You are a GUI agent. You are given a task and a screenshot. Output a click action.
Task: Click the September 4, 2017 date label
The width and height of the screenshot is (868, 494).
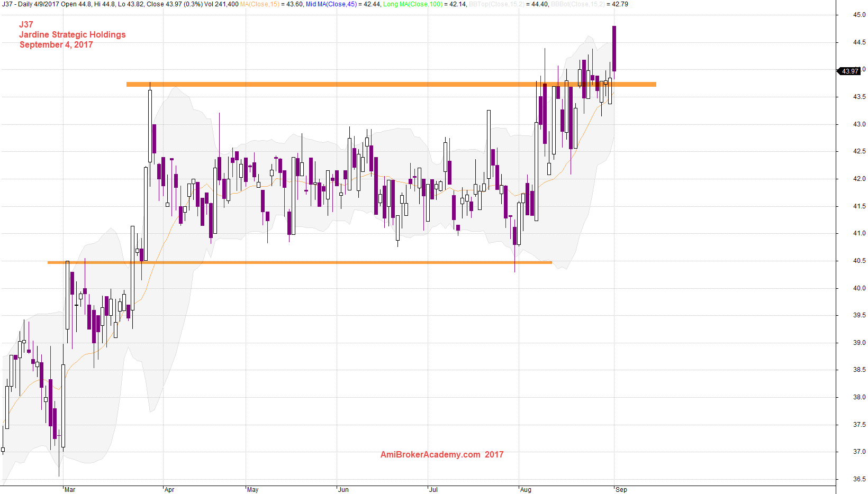(56, 44)
